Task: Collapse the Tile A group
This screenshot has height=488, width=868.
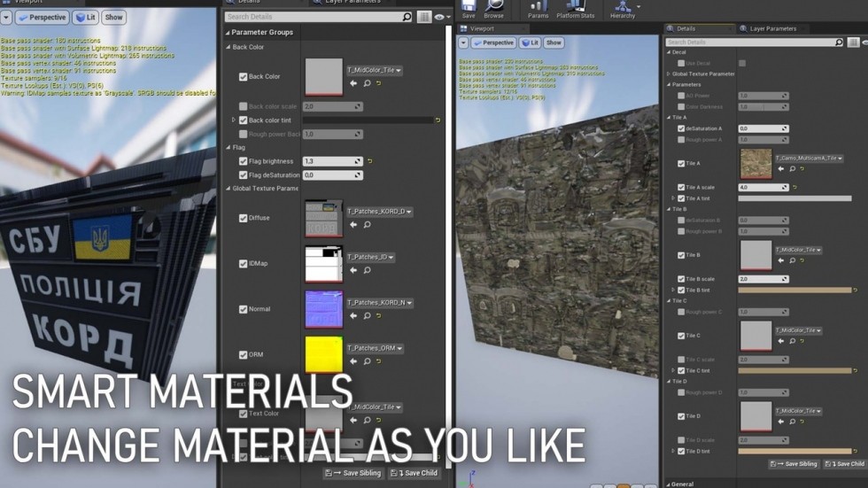Action: (669, 117)
